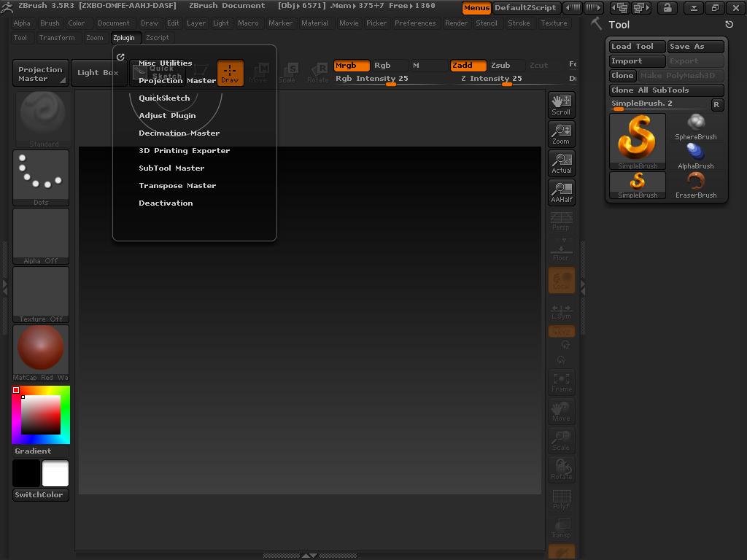
Task: Open the Alpha menu
Action: 22,23
